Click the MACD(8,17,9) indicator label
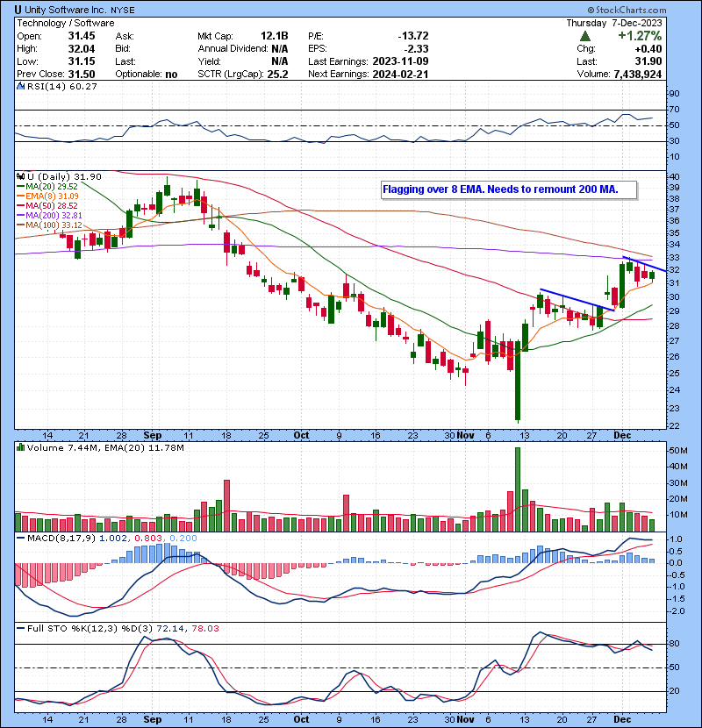Image resolution: width=702 pixels, height=728 pixels. pos(61,539)
